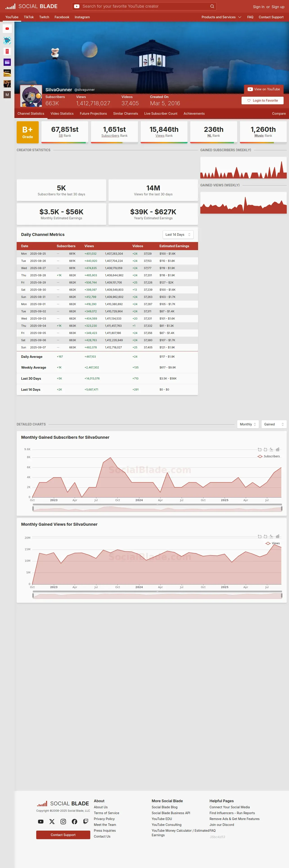Click the Gained Subscribers (Weekly) mini chart
The image size is (289, 868).
click(x=244, y=167)
